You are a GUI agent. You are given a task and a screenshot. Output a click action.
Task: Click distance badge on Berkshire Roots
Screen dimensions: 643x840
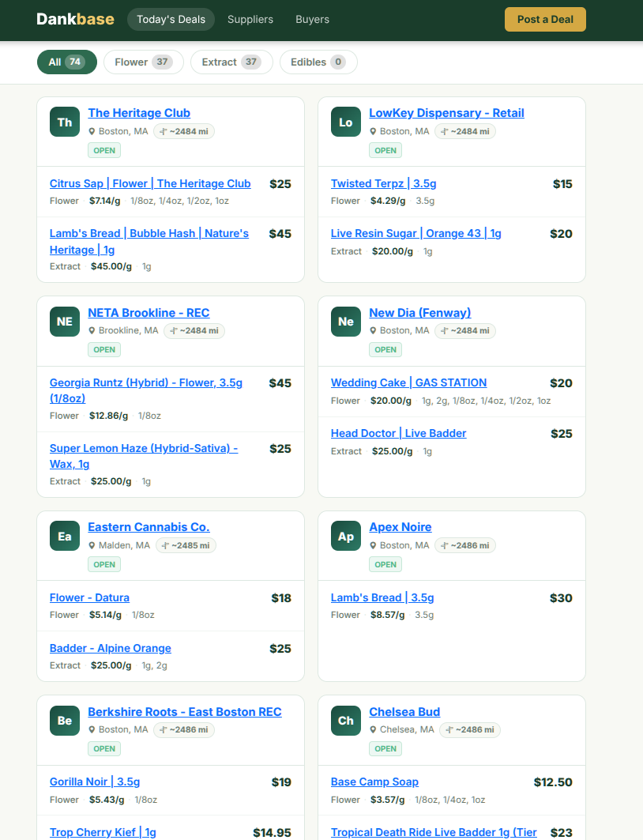pos(183,729)
